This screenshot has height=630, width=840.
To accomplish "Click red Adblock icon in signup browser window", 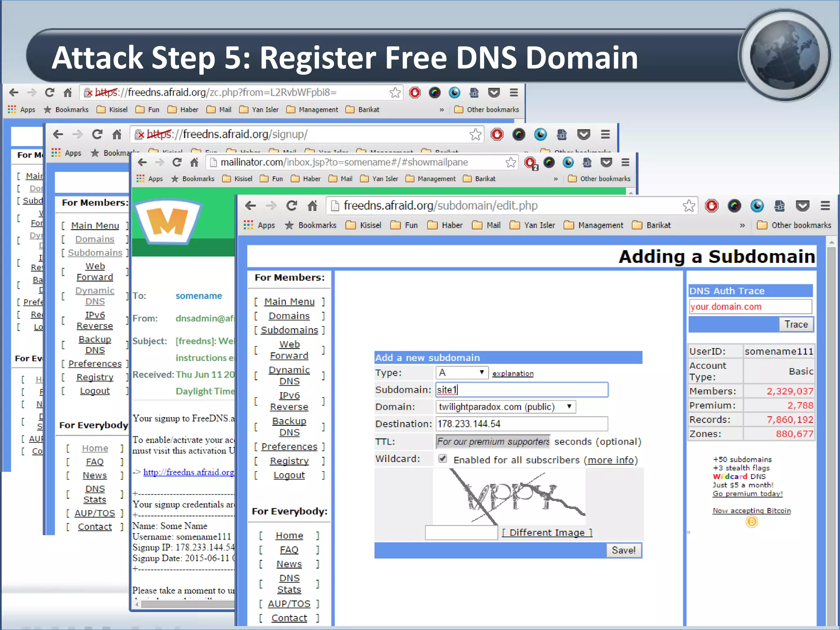I will pos(497,135).
